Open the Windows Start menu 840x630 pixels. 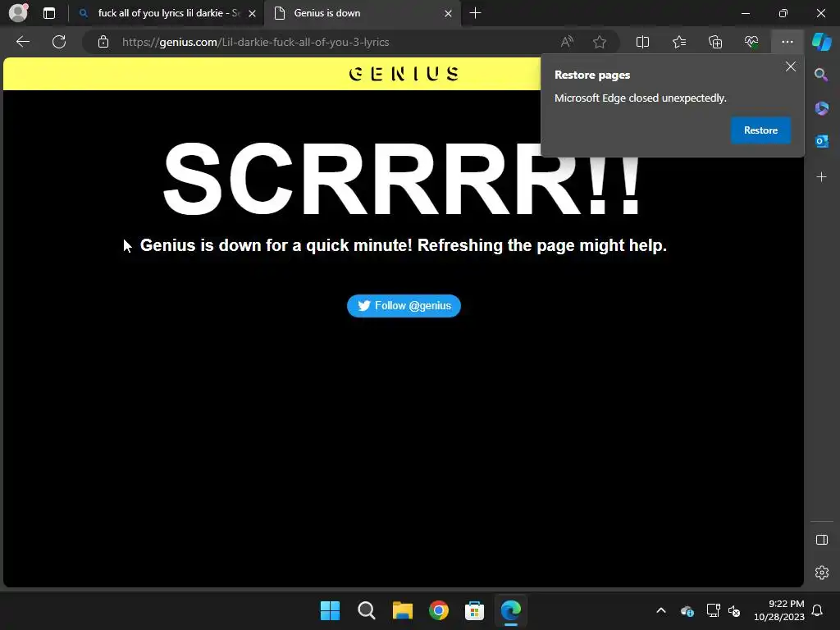pyautogui.click(x=330, y=610)
